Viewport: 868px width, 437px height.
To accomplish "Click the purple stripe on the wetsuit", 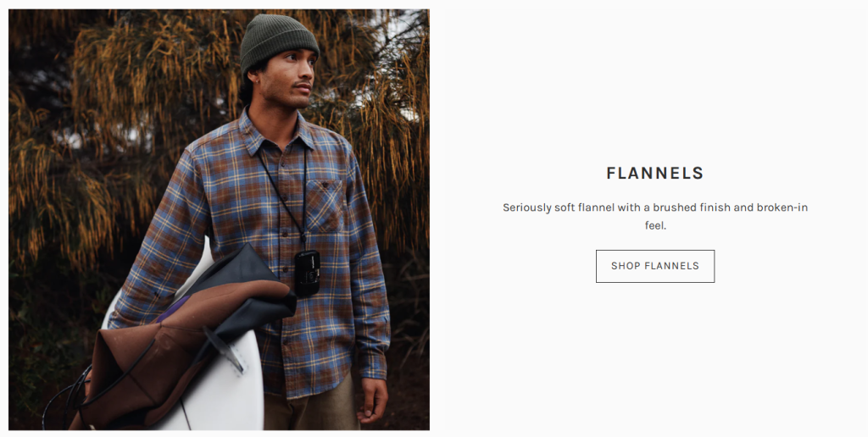I will tap(173, 308).
